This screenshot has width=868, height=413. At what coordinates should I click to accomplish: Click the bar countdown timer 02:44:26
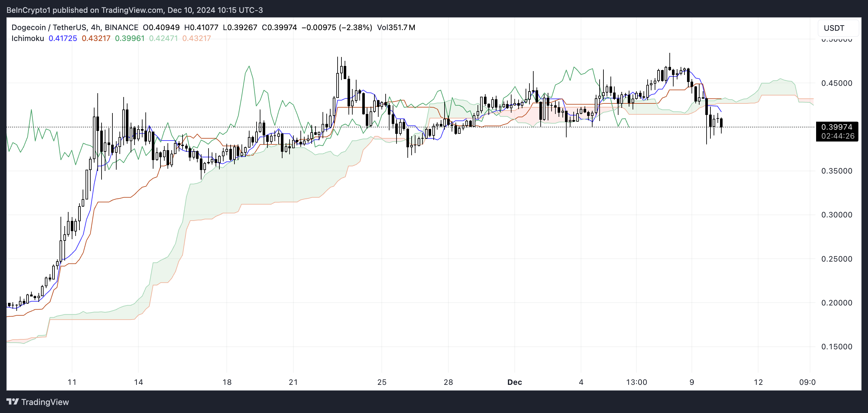[x=837, y=136]
